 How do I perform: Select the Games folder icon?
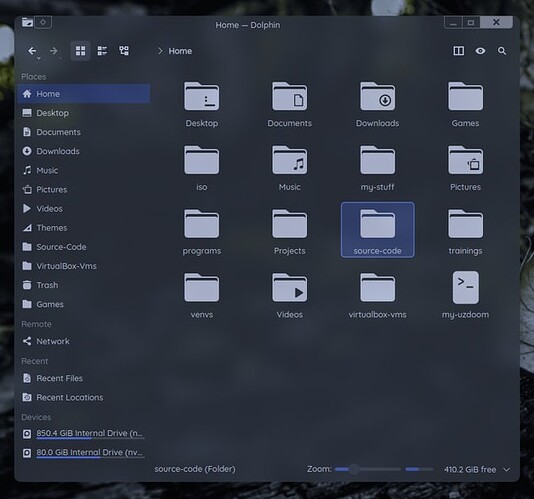(x=465, y=96)
